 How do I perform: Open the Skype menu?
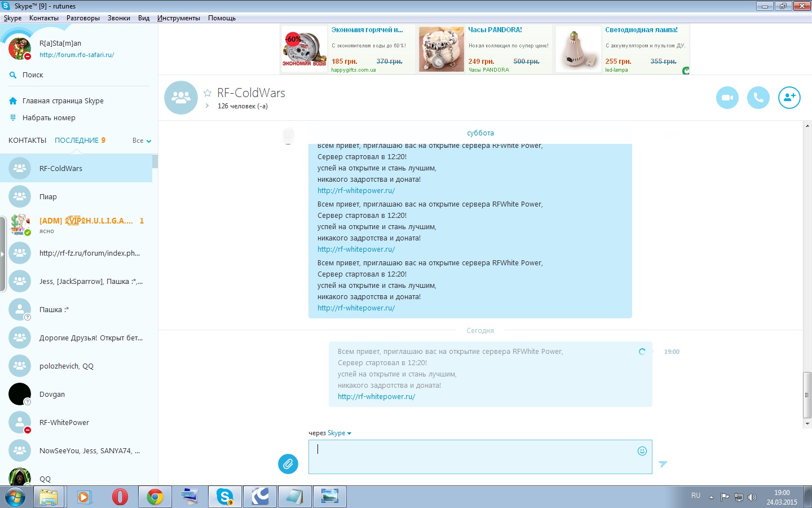point(12,18)
